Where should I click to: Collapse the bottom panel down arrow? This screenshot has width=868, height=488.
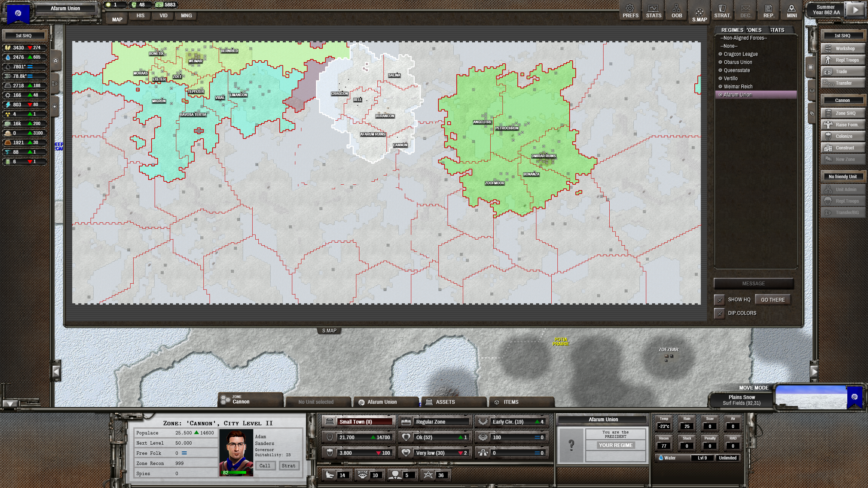point(10,404)
